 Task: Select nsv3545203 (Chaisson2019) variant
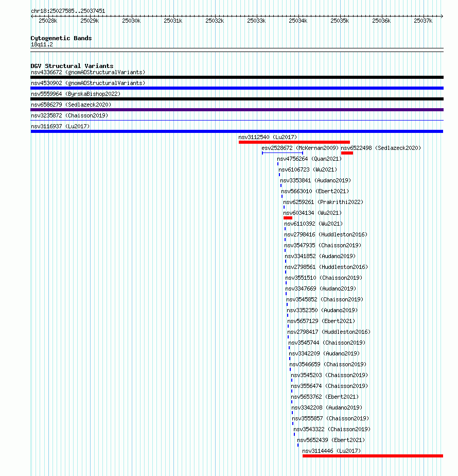(x=329, y=375)
